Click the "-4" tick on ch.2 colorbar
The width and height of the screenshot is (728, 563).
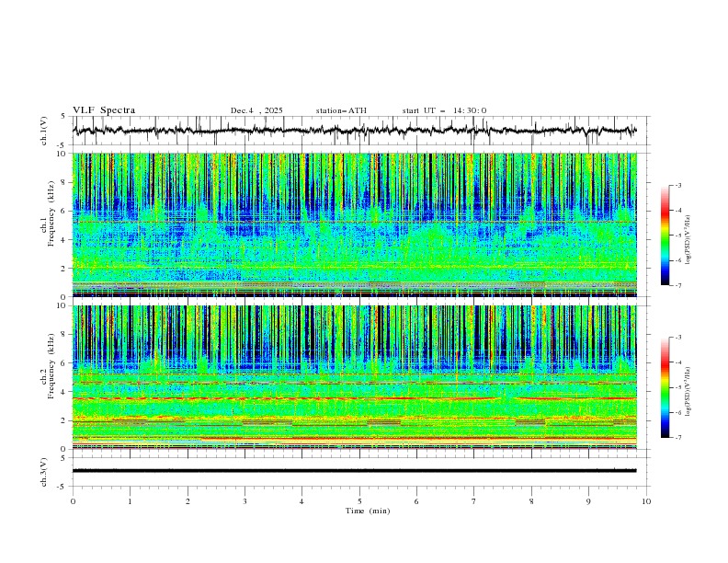tap(678, 362)
